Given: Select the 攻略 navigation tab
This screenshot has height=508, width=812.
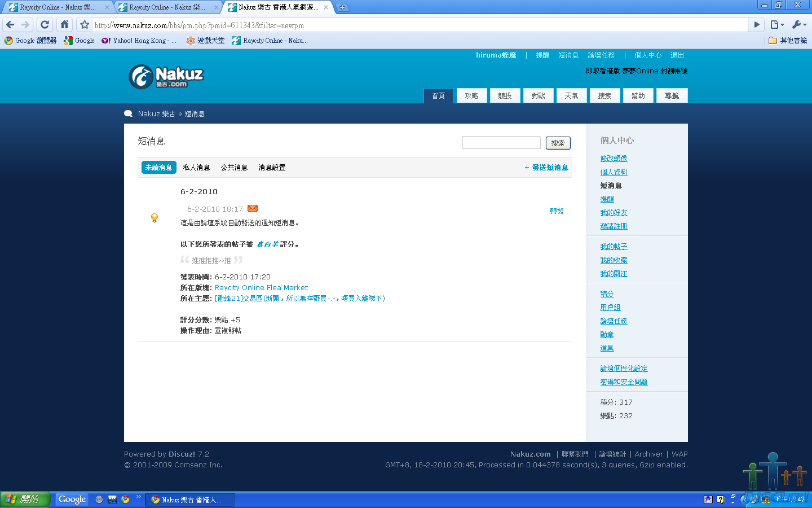Looking at the screenshot, I should click(471, 96).
